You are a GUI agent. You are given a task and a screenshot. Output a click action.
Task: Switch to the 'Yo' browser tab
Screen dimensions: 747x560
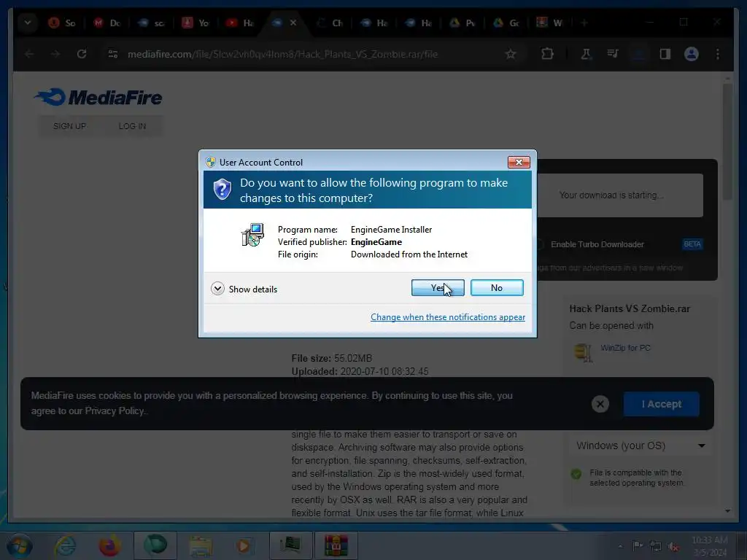(196, 23)
